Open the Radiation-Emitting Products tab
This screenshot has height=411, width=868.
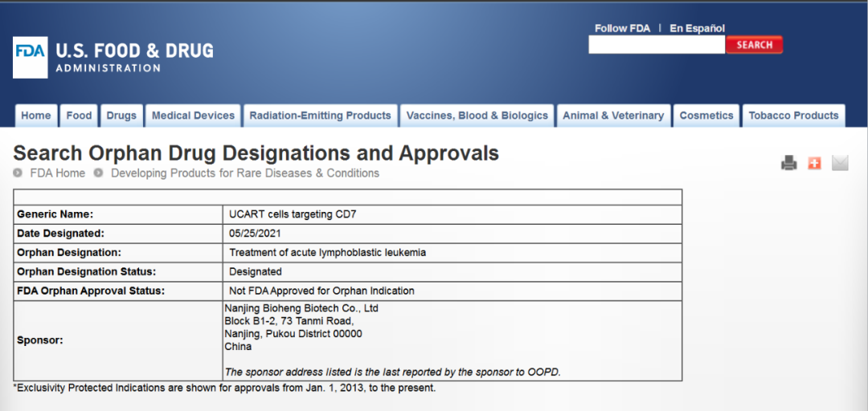[320, 116]
